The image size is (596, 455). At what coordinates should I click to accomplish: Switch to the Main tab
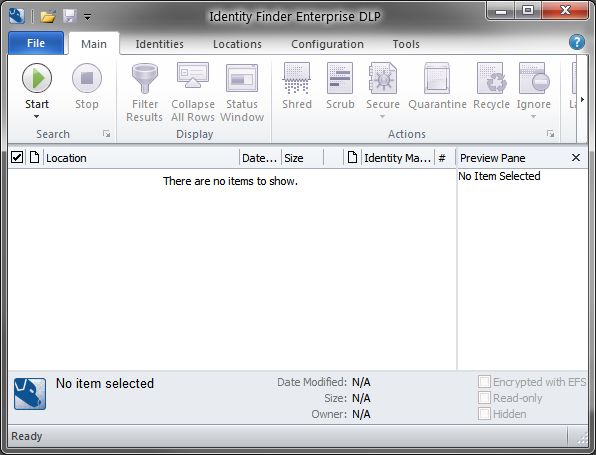click(94, 44)
